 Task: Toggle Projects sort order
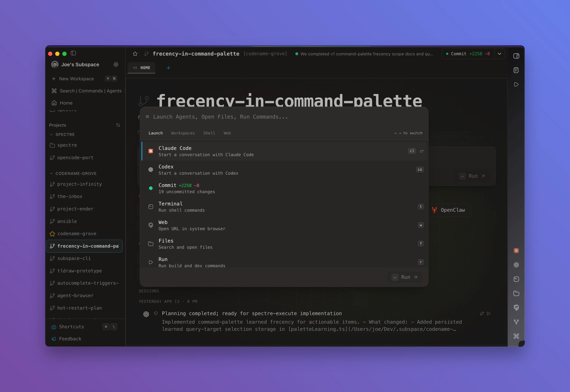click(x=118, y=125)
